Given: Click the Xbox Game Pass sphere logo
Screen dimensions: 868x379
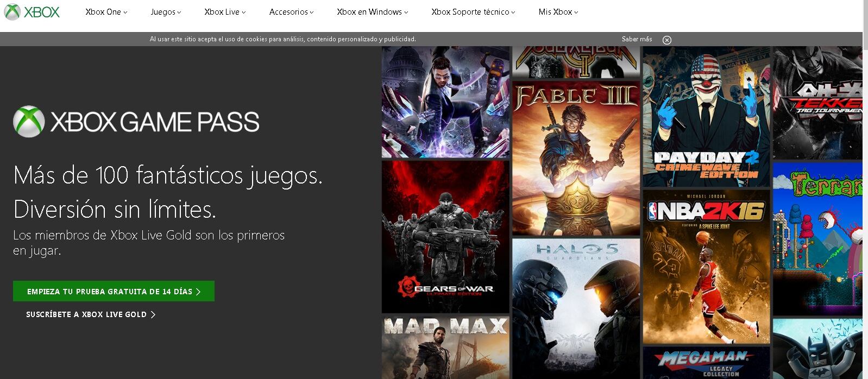Looking at the screenshot, I should point(29,122).
